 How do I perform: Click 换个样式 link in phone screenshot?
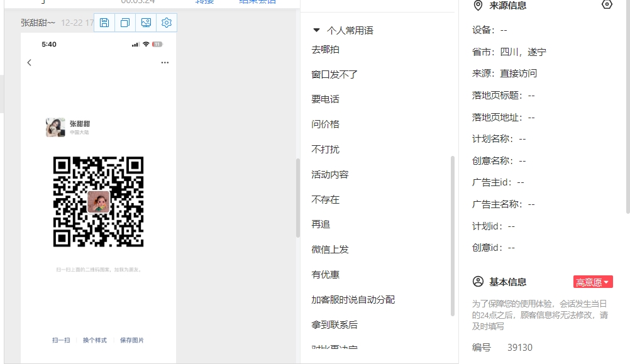click(95, 340)
